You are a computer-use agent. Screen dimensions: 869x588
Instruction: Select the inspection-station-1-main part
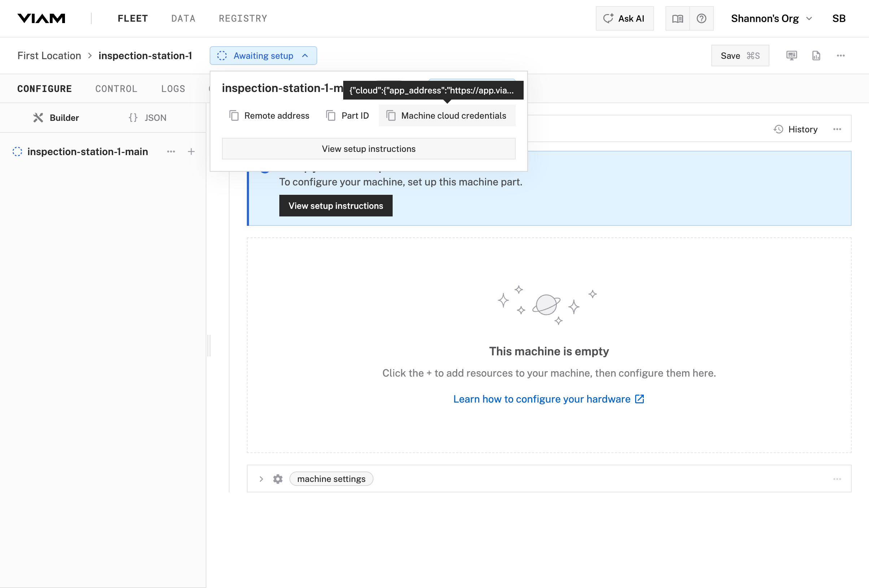pyautogui.click(x=88, y=152)
